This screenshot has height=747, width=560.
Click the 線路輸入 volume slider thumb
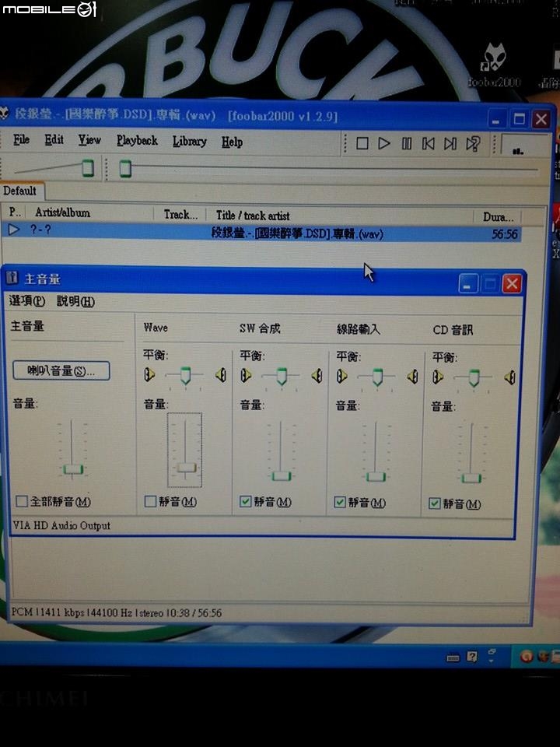coord(376,476)
